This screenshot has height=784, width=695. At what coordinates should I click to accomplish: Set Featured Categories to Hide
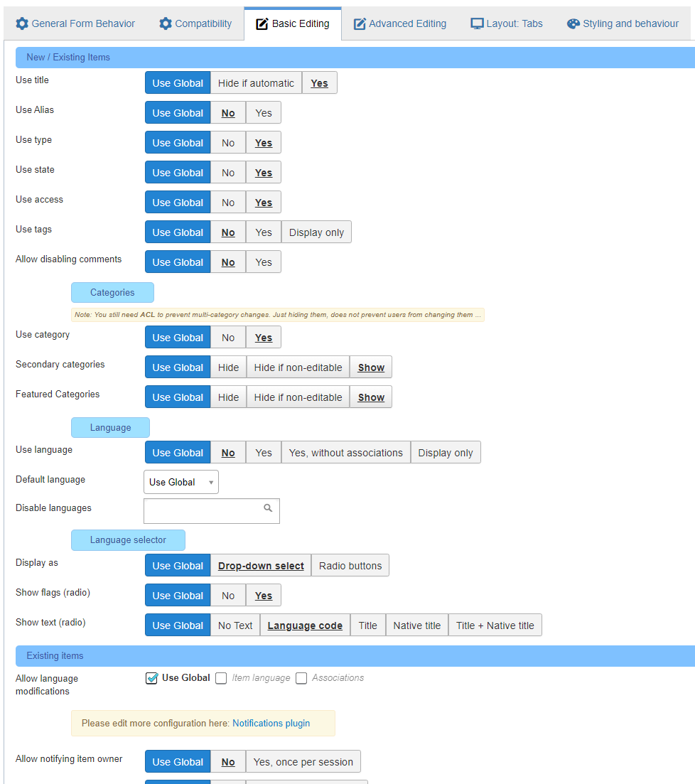pyautogui.click(x=229, y=397)
